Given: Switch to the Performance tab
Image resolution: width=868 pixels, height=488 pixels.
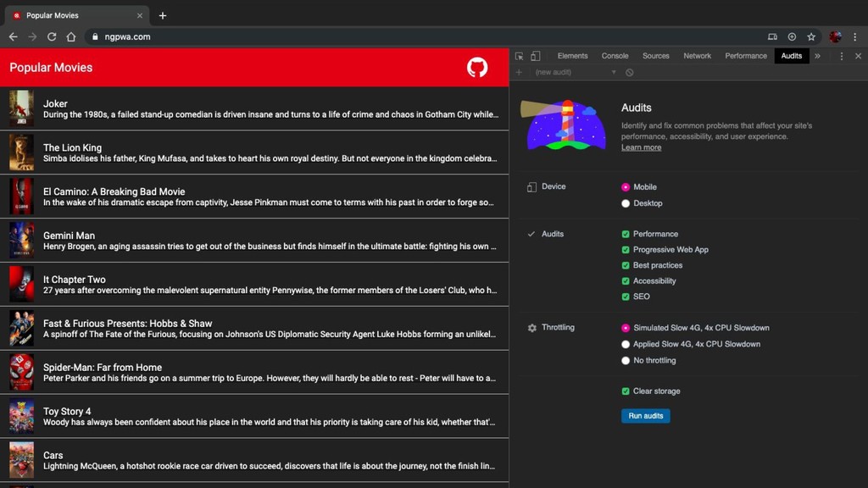Looking at the screenshot, I should [x=746, y=56].
